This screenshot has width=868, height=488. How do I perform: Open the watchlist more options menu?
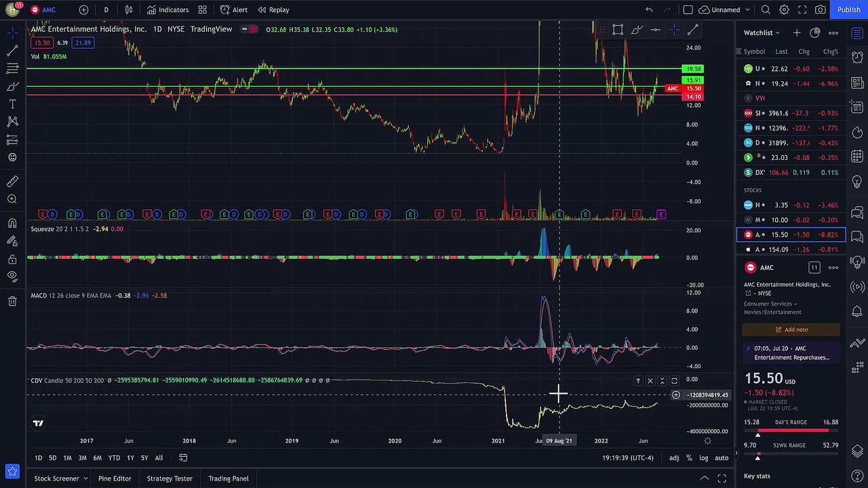(x=833, y=33)
